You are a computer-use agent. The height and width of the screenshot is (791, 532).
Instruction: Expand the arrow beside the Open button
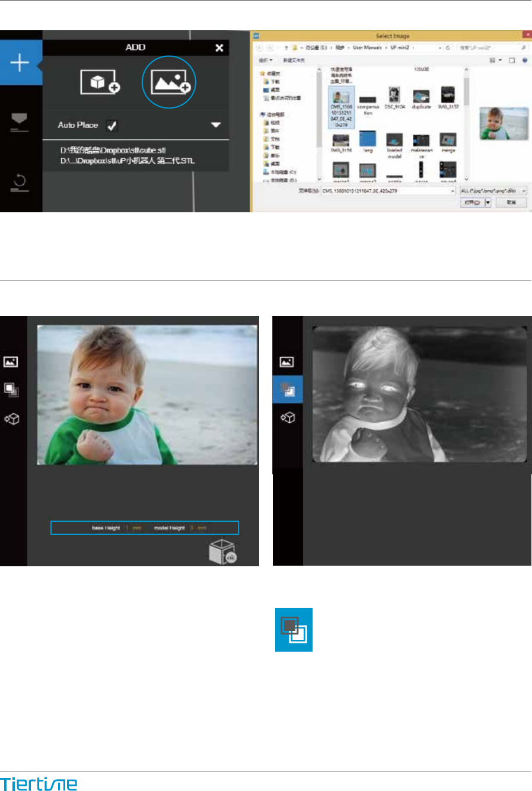488,202
